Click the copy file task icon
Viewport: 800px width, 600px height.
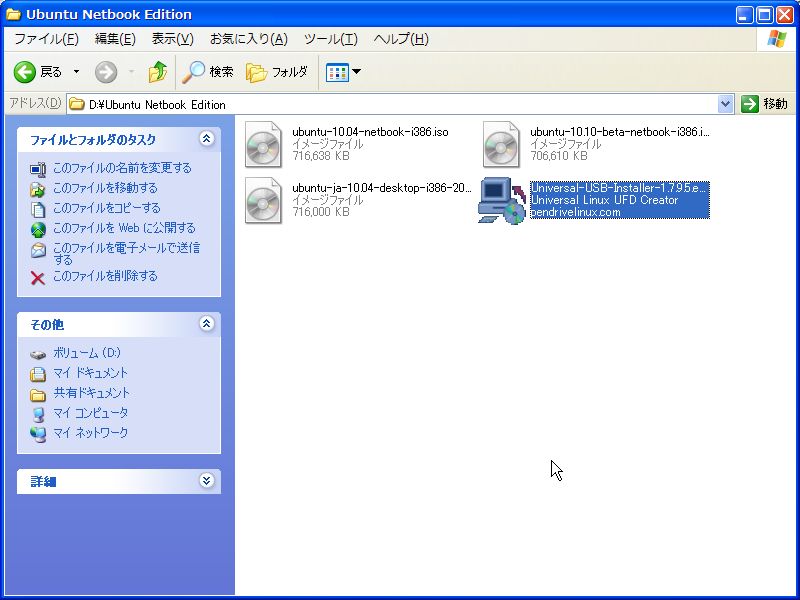[x=38, y=210]
